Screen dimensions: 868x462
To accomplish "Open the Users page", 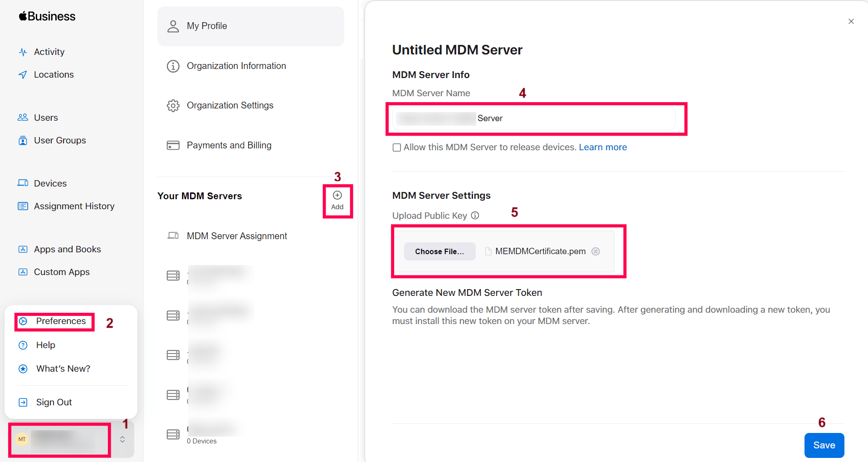I will tap(46, 118).
